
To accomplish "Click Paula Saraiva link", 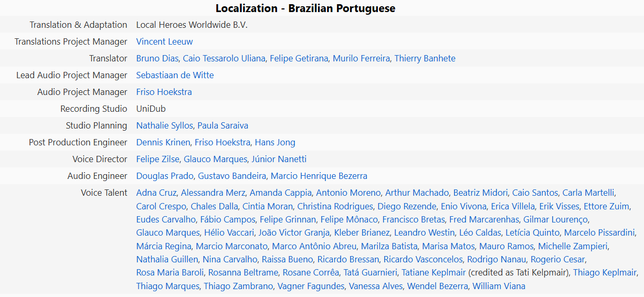I will point(223,125).
